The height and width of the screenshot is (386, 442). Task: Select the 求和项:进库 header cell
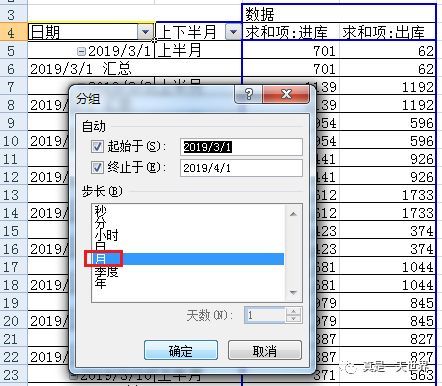(x=291, y=32)
